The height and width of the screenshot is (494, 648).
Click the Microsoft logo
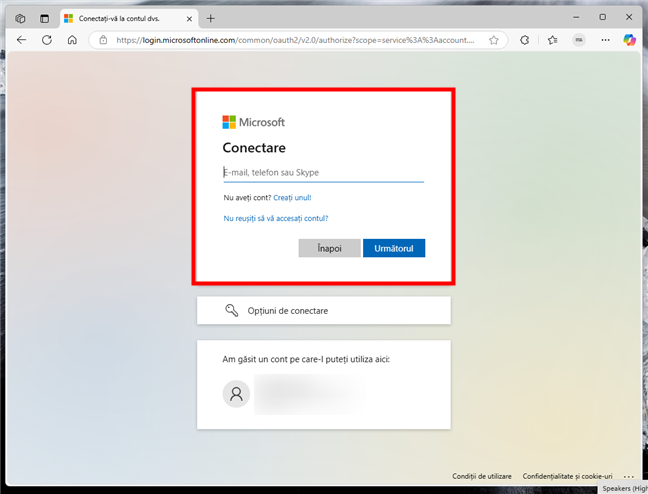coord(253,122)
